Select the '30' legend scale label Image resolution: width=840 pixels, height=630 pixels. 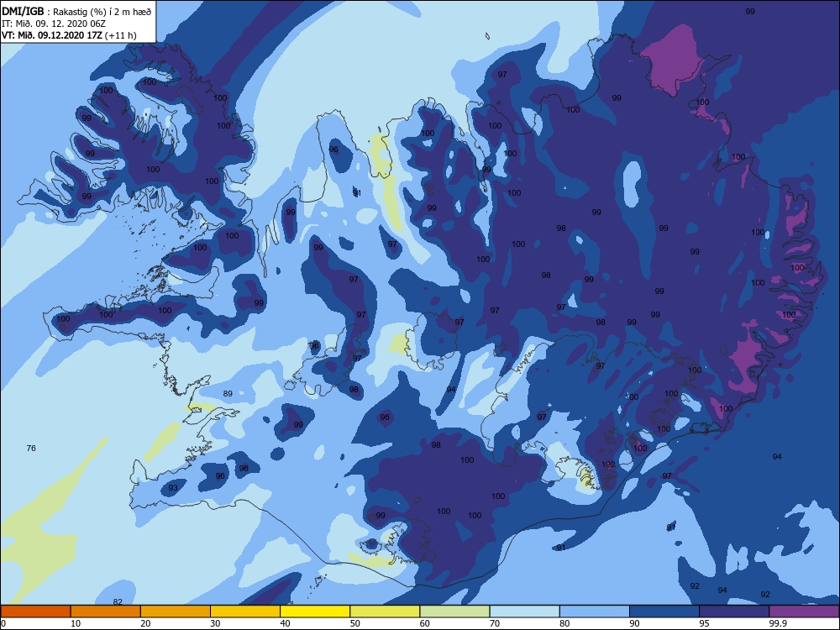pyautogui.click(x=215, y=623)
